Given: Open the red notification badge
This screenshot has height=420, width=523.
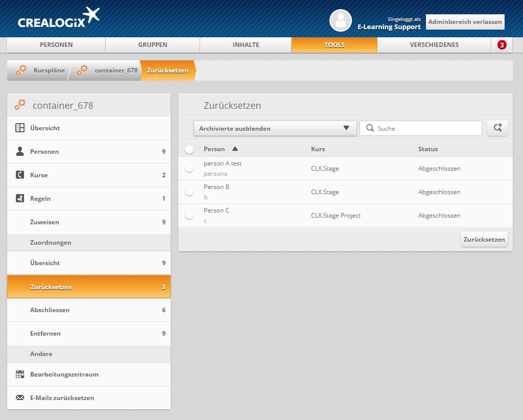Looking at the screenshot, I should point(502,45).
